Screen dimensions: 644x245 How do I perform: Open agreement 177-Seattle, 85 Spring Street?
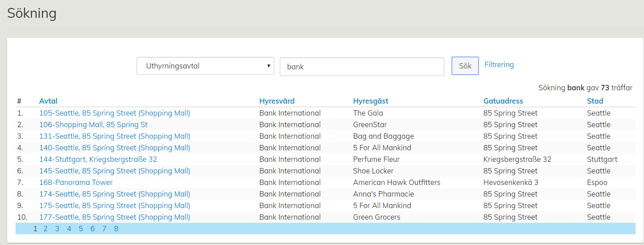[x=114, y=217]
